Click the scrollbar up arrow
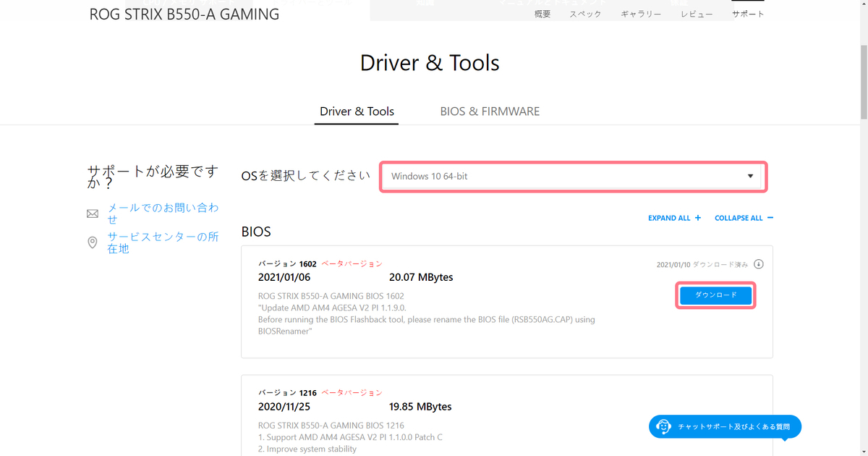The height and width of the screenshot is (456, 868). coord(862,5)
